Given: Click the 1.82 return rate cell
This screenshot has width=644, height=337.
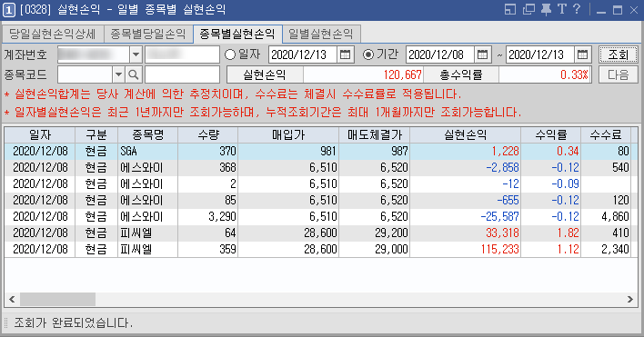Looking at the screenshot, I should [551, 233].
